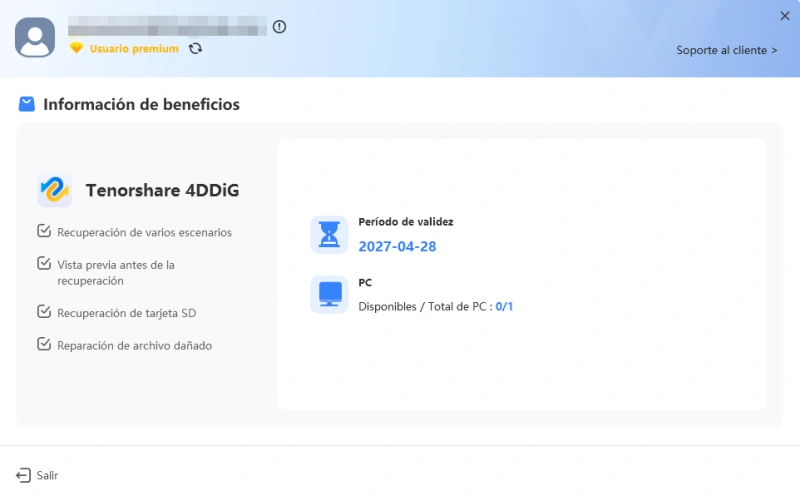
Task: Select the Usuario premium label
Action: tap(134, 48)
